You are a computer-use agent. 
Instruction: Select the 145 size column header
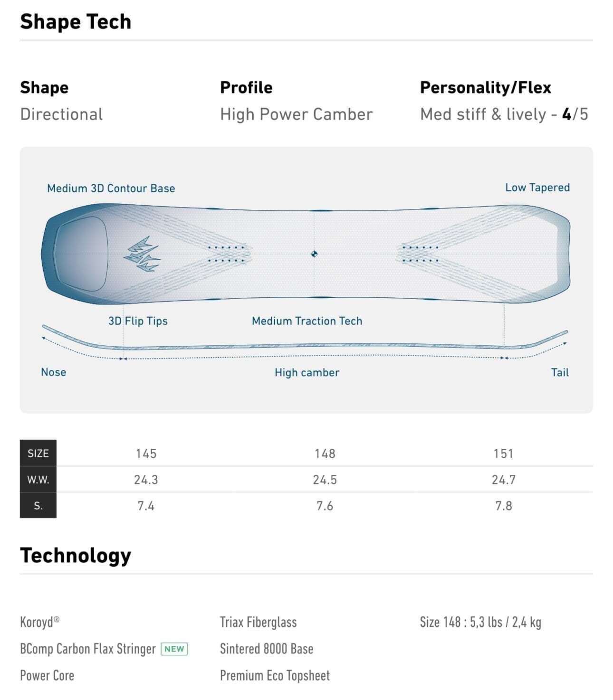(146, 454)
